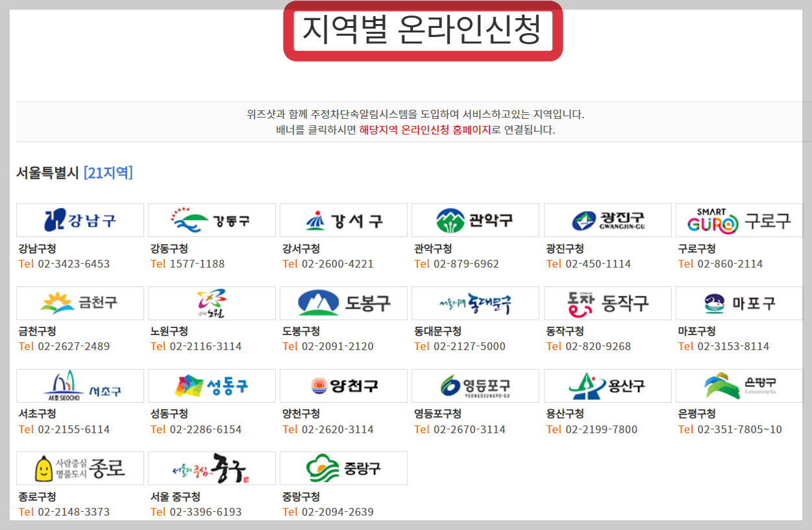Click the 강남구청 name label
This screenshot has width=812, height=530.
[38, 249]
